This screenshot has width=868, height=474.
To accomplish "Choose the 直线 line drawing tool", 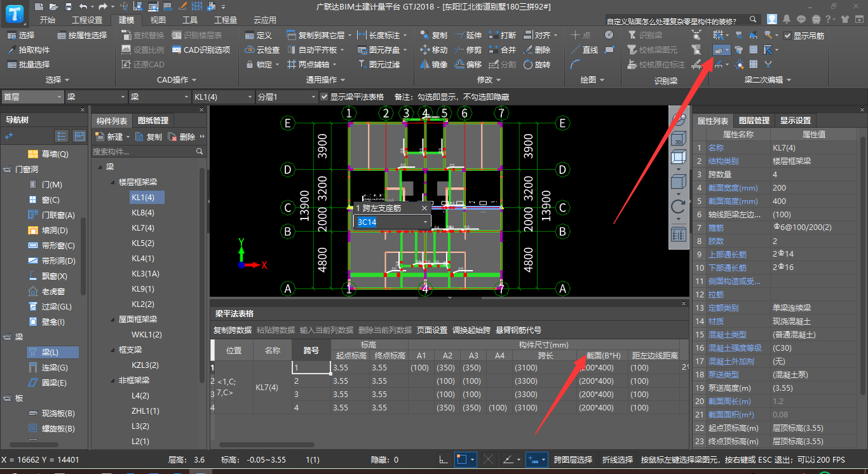I will point(585,50).
